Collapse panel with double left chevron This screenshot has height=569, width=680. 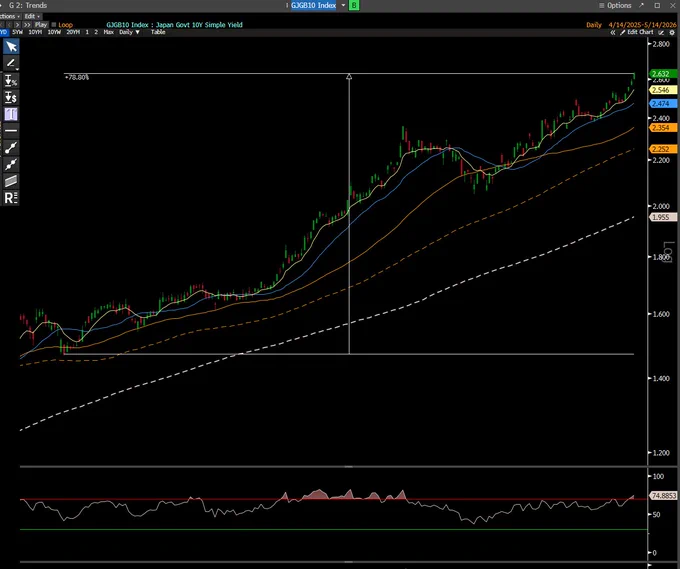613,33
